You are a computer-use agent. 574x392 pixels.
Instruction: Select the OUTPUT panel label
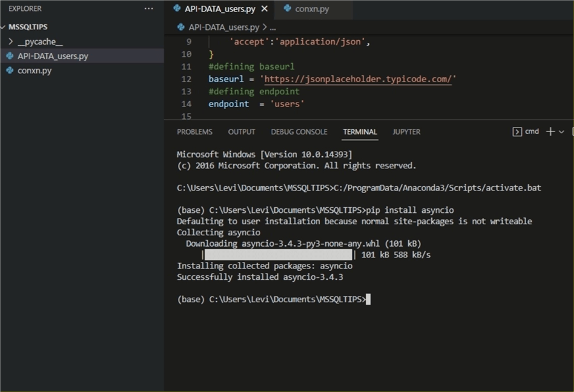(x=241, y=131)
